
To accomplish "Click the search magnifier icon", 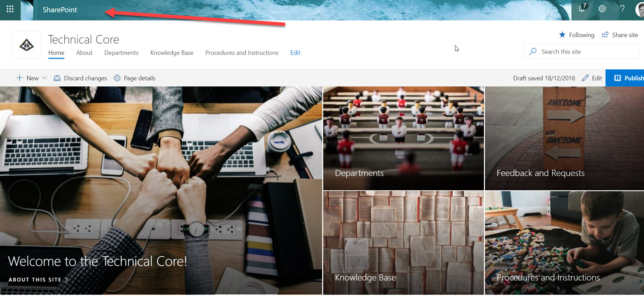I will (533, 51).
